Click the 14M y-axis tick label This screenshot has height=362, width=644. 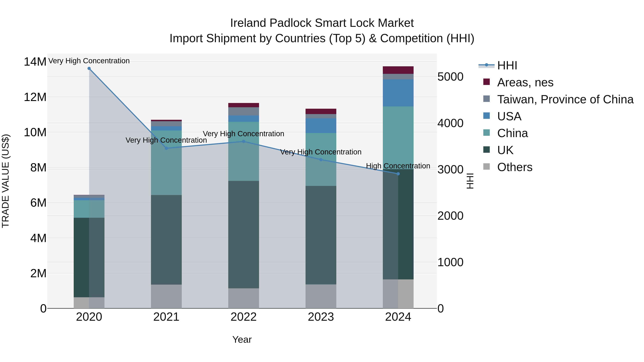point(35,62)
